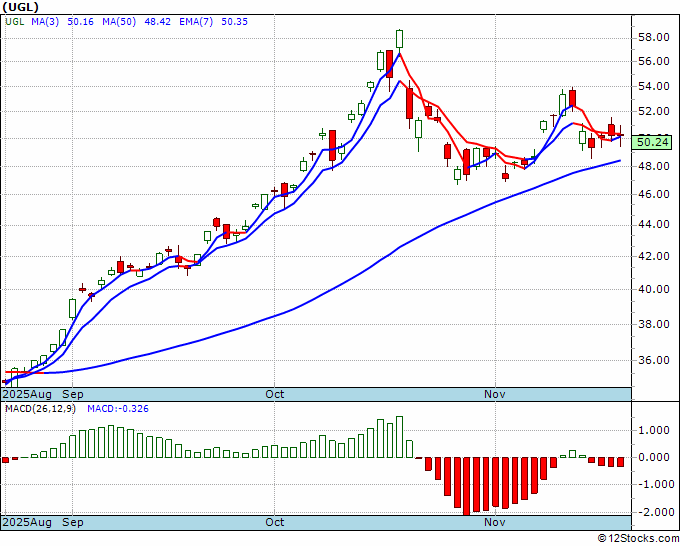
Task: Click the MACD:-0.326 value readout
Action: coord(118,409)
